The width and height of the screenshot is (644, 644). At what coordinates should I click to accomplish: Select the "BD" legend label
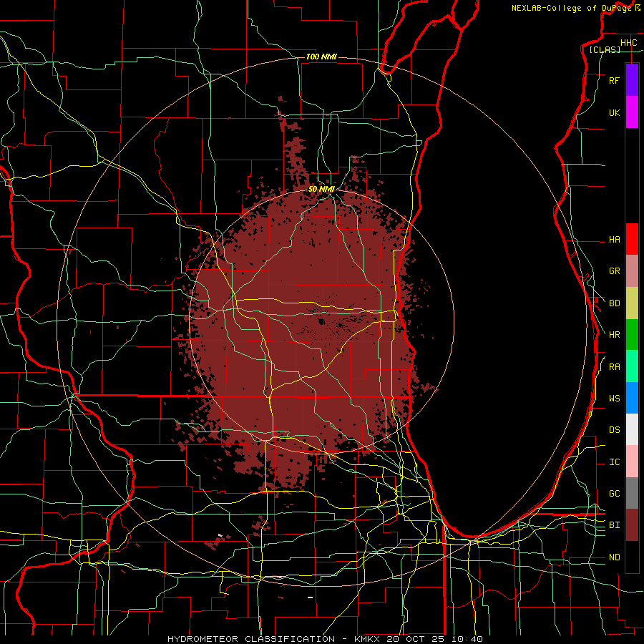[x=614, y=303]
